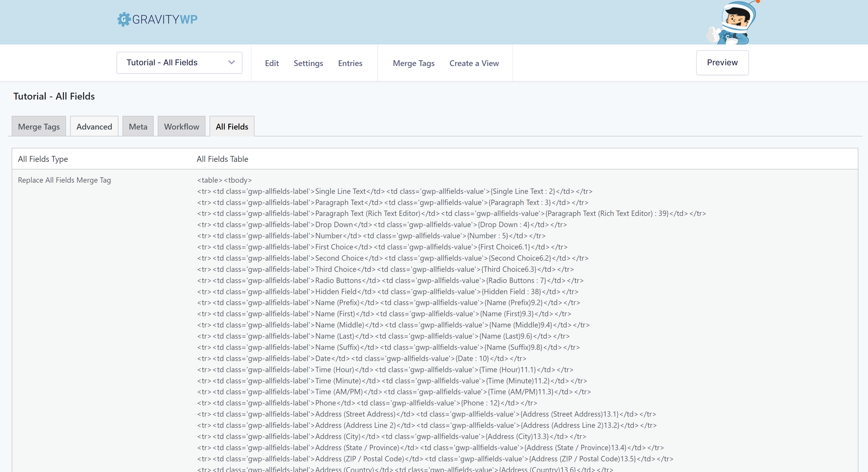Click the Address (Address Line 2)13.2 row
This screenshot has height=472, width=868.
pos(427,425)
